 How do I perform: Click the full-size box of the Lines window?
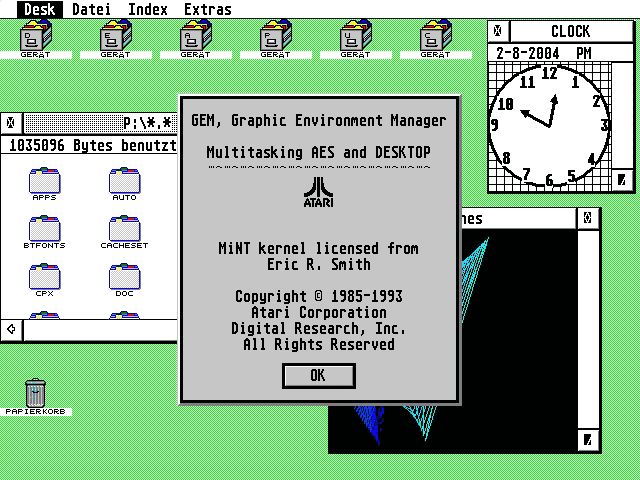click(588, 218)
